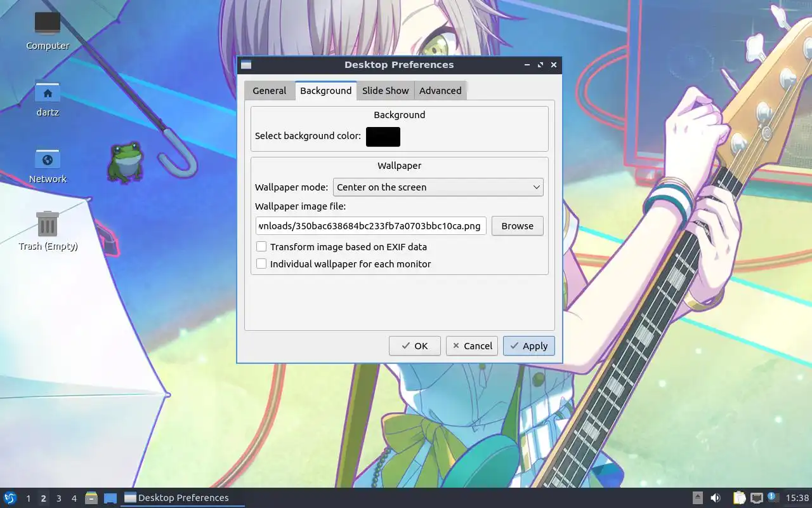This screenshot has width=812, height=508.
Task: Minimize the Desktop Preferences window
Action: click(x=527, y=65)
